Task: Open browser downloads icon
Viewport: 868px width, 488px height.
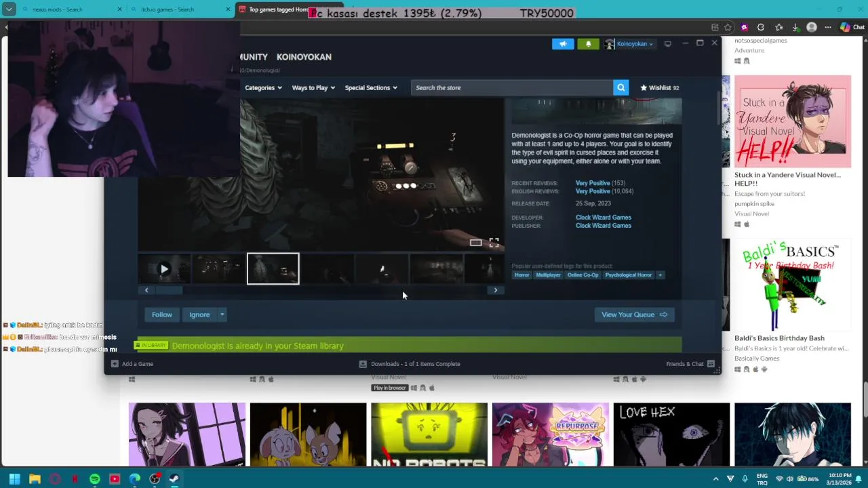Action: point(795,27)
